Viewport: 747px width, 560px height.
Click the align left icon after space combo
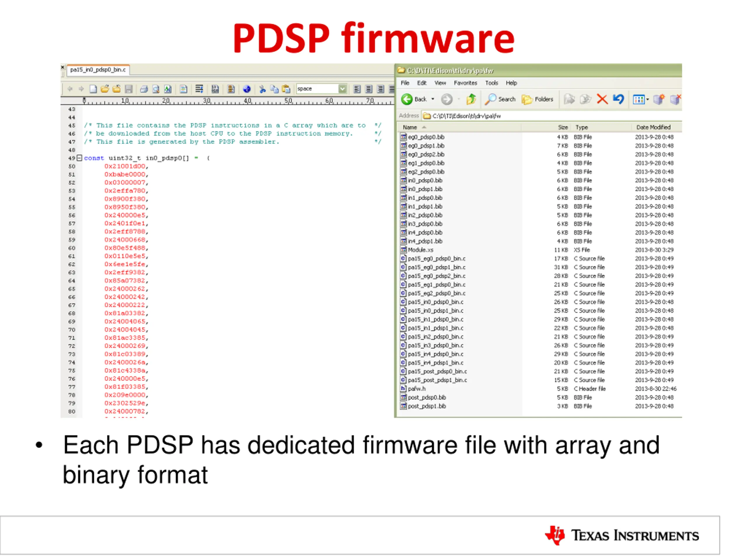coord(357,89)
